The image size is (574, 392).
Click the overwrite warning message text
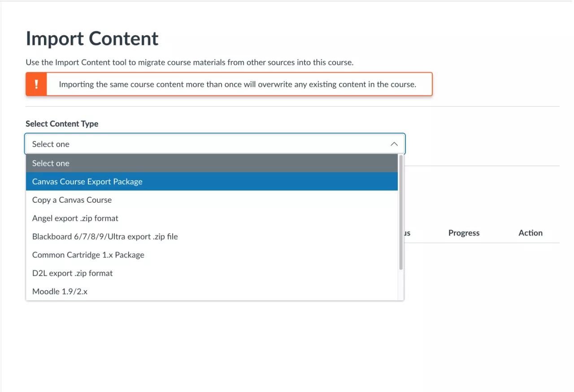coord(238,84)
